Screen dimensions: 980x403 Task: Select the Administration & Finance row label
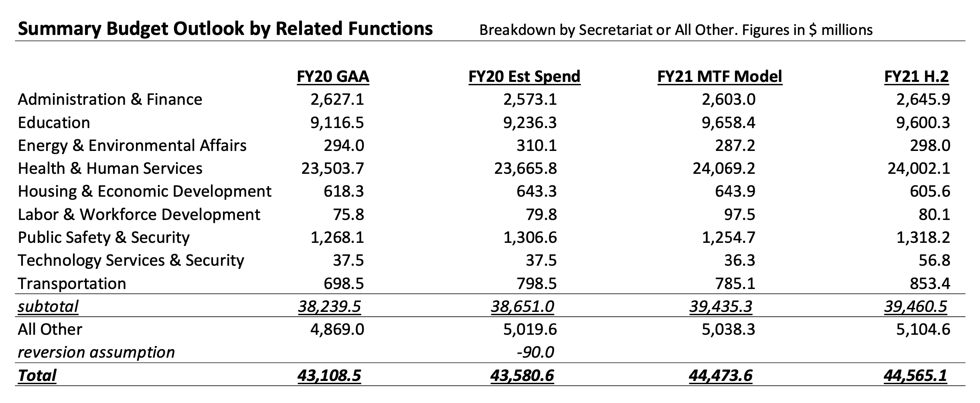110,100
